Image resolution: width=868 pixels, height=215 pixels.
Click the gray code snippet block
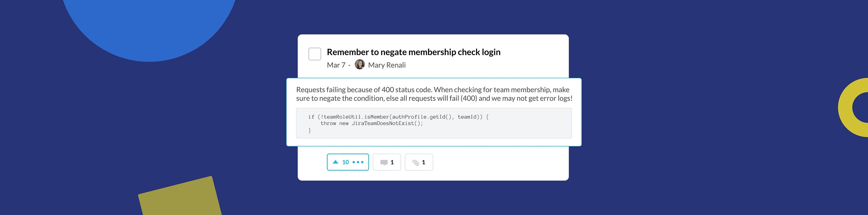click(x=434, y=123)
